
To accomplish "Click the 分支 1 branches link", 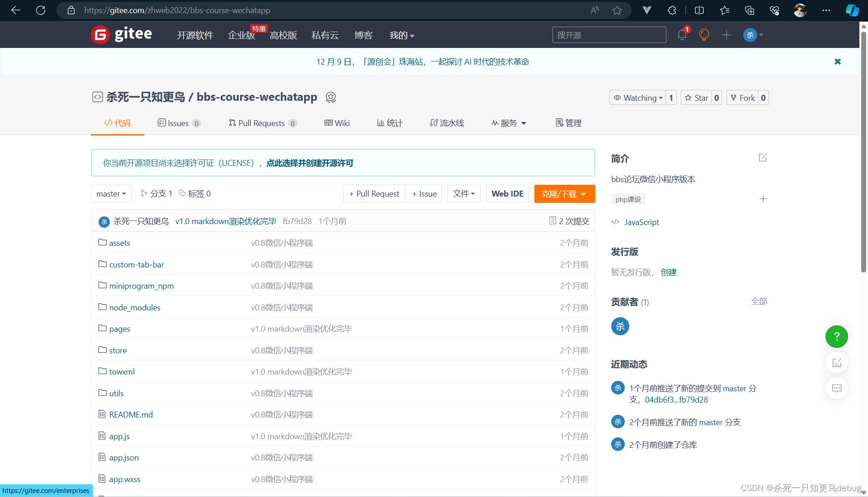I will click(156, 193).
